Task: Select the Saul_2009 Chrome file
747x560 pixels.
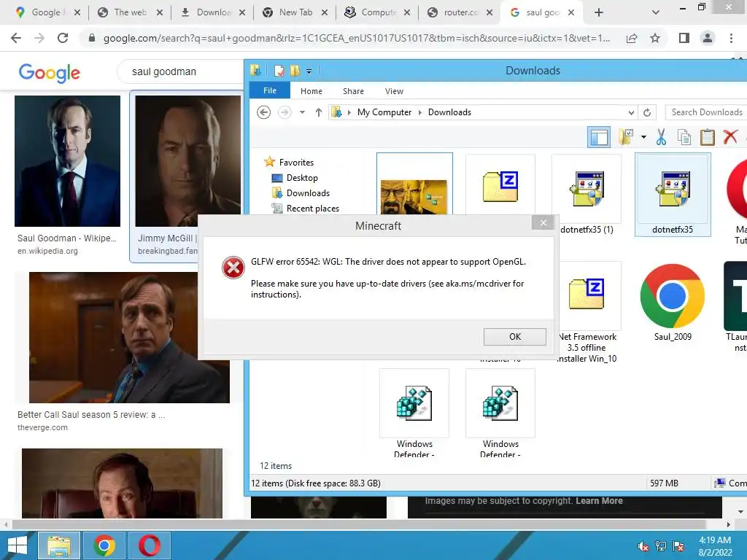Action: 672,302
